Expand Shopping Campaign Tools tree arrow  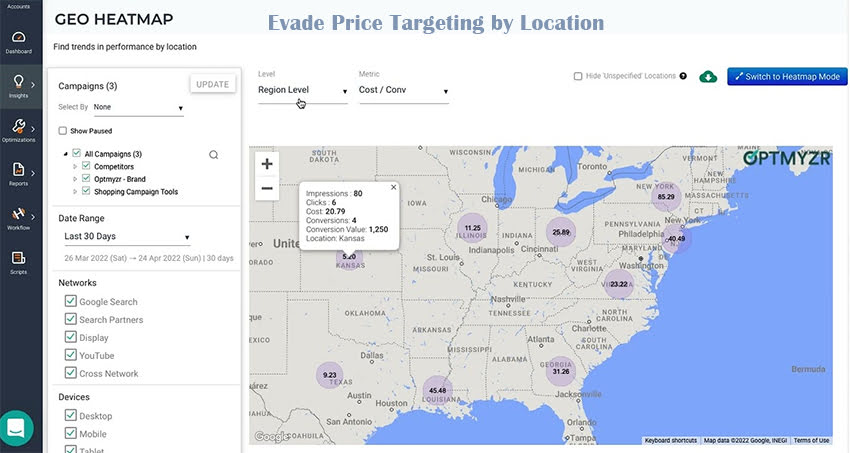(x=75, y=191)
